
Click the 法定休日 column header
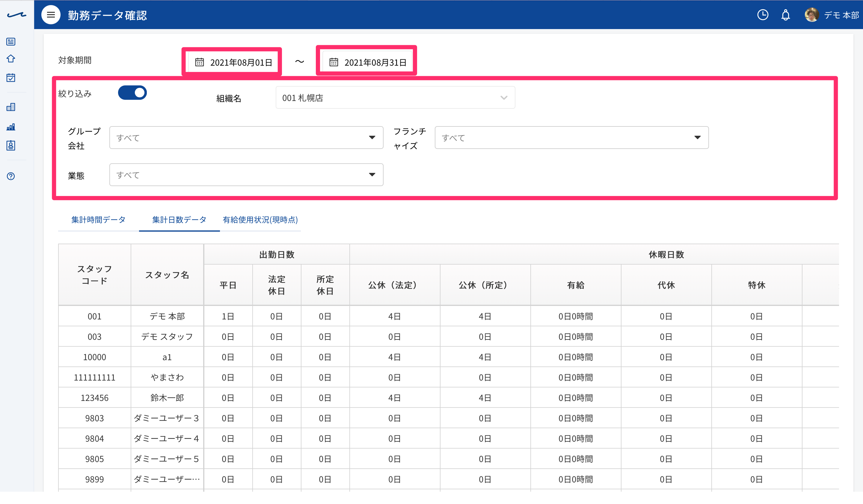click(277, 285)
